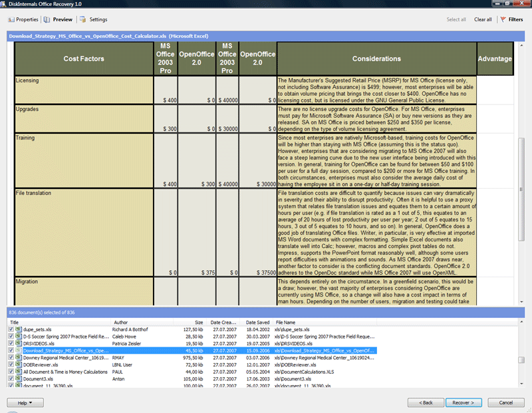Switch to Preview mode in toolbar

tap(59, 20)
